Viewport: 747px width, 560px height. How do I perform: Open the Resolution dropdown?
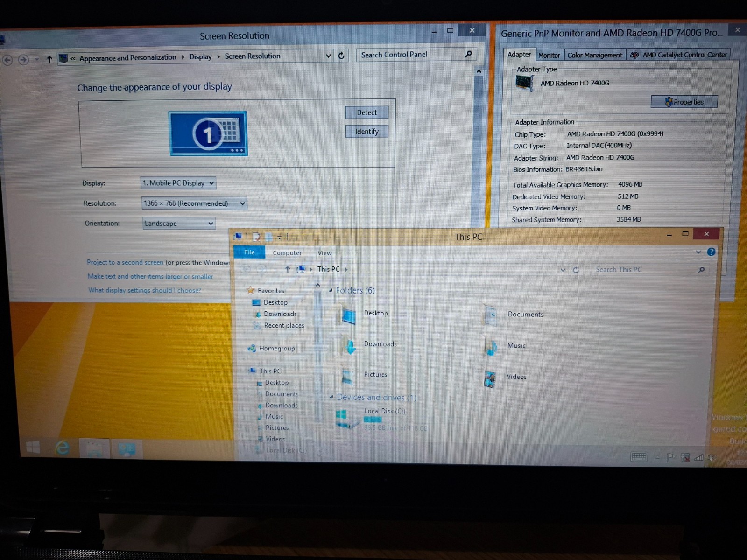point(194,203)
